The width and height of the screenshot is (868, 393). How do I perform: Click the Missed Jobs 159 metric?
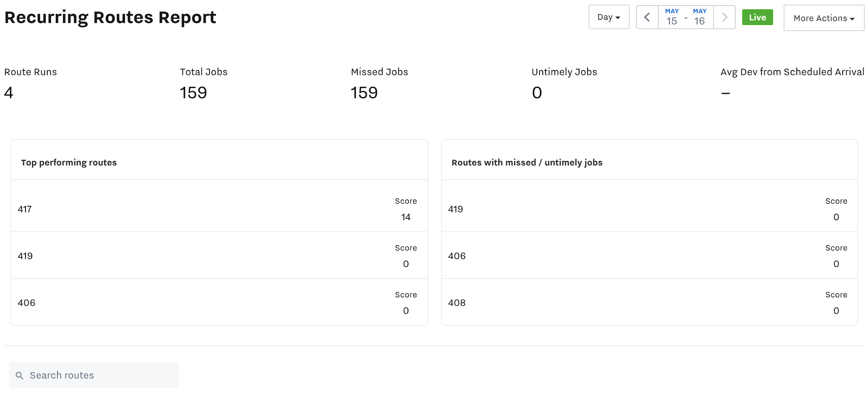pyautogui.click(x=364, y=93)
